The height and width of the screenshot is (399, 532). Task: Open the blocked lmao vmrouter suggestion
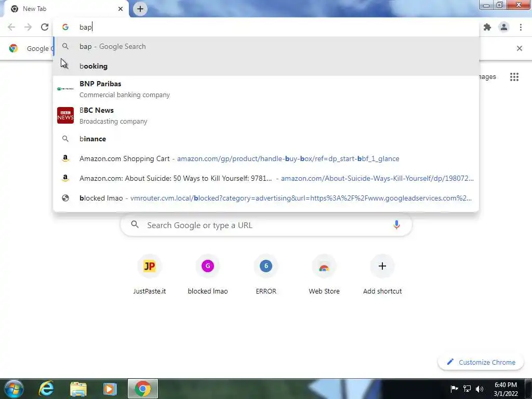[x=266, y=198]
